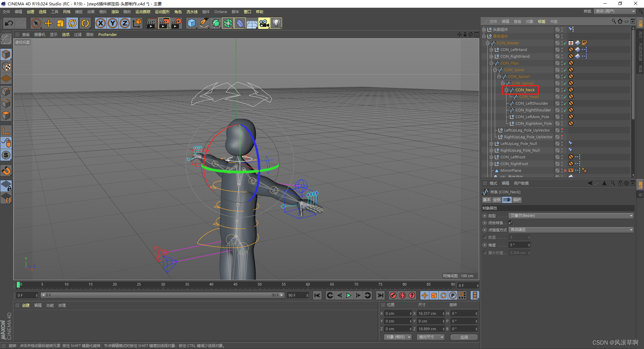This screenshot has width=644, height=349.
Task: Click the light object icon in the toolbar
Action: click(276, 23)
